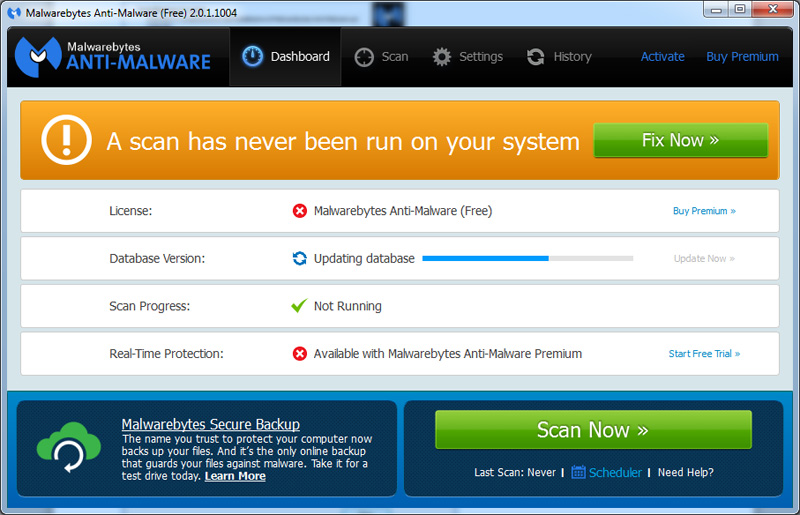Click the History refresh-arrows icon
This screenshot has width=800, height=515.
pyautogui.click(x=535, y=57)
